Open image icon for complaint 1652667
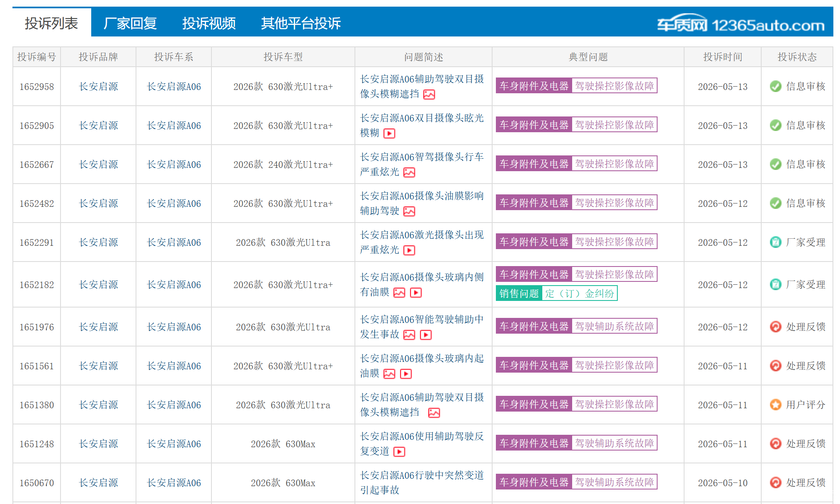840x504 pixels. click(409, 172)
